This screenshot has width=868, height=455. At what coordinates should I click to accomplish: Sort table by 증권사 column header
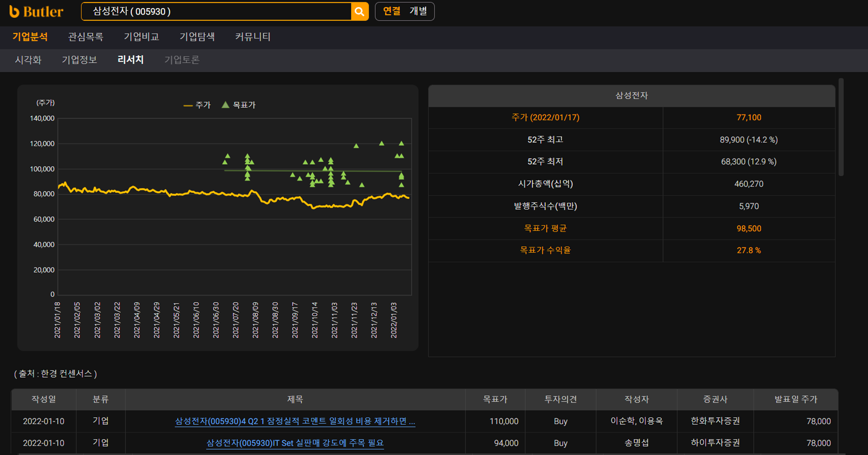[715, 399]
